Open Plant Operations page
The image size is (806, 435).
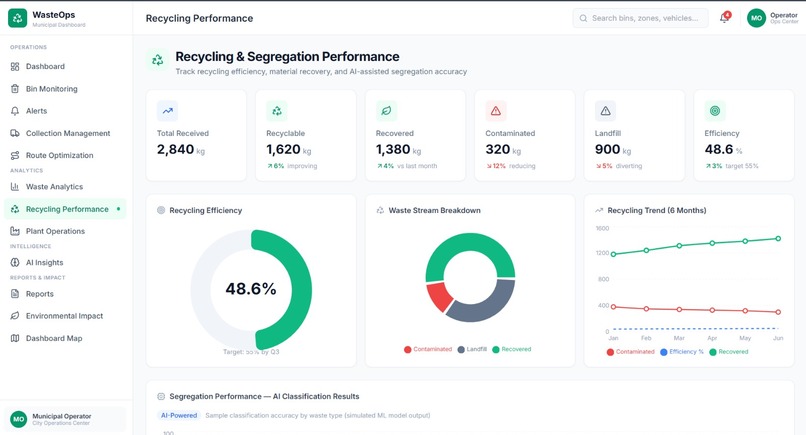point(65,231)
